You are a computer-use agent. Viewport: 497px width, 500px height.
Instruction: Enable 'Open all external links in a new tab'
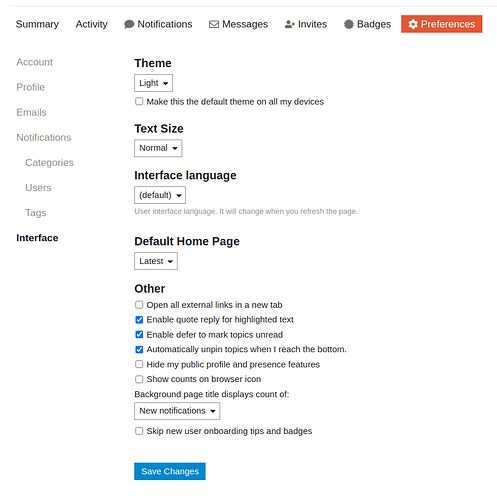click(139, 305)
